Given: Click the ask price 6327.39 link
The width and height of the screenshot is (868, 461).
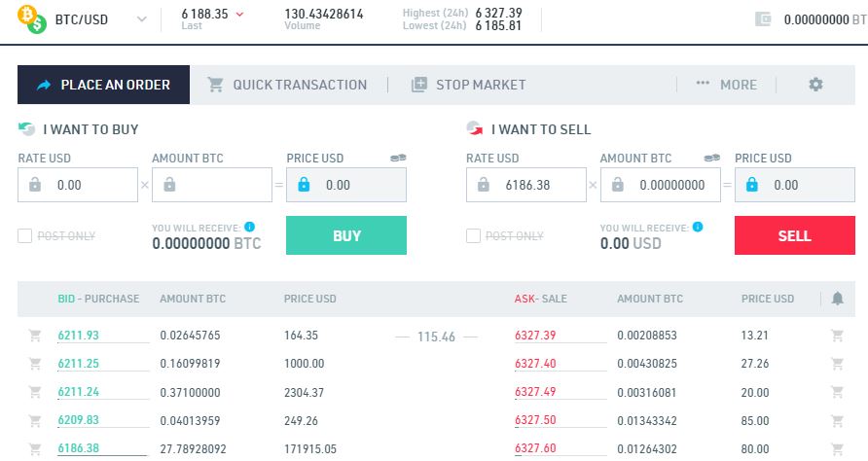Looking at the screenshot, I should point(535,336).
